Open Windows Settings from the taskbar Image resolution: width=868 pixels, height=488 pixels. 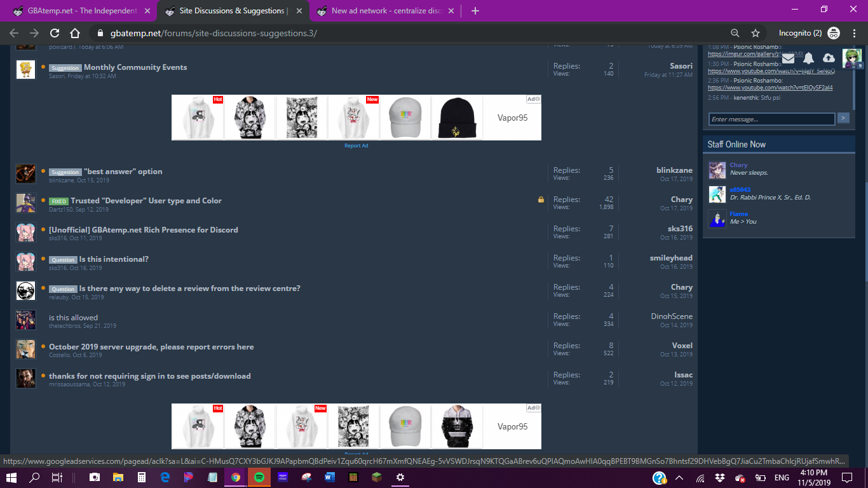click(x=400, y=477)
